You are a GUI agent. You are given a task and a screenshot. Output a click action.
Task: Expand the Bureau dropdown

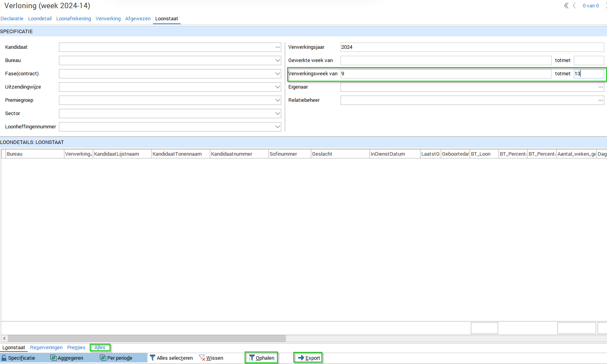click(x=277, y=60)
